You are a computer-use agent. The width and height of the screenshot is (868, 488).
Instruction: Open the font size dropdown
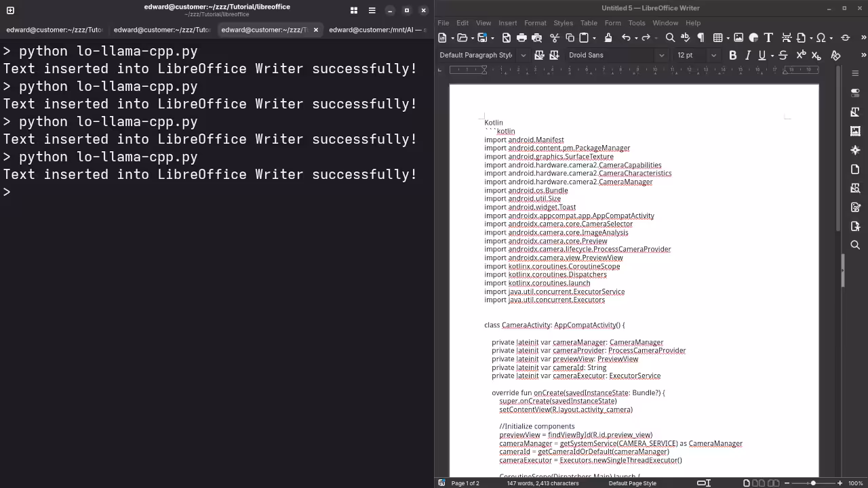point(713,55)
